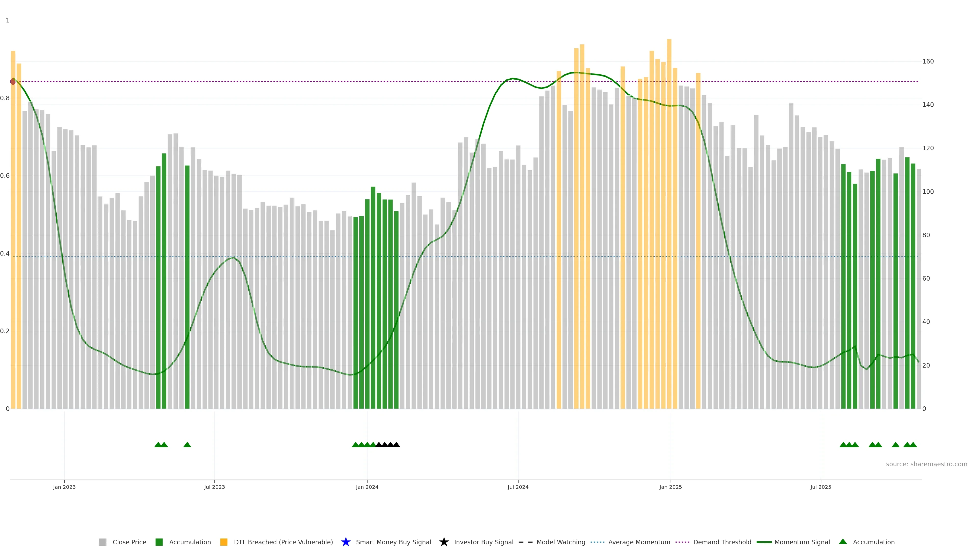The height and width of the screenshot is (551, 980).
Task: Click the Jan 2024 x-axis label
Action: pos(367,487)
